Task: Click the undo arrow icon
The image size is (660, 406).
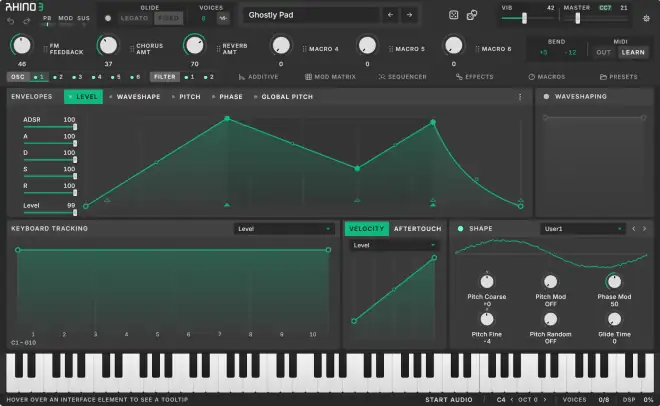Action: pyautogui.click(x=11, y=21)
